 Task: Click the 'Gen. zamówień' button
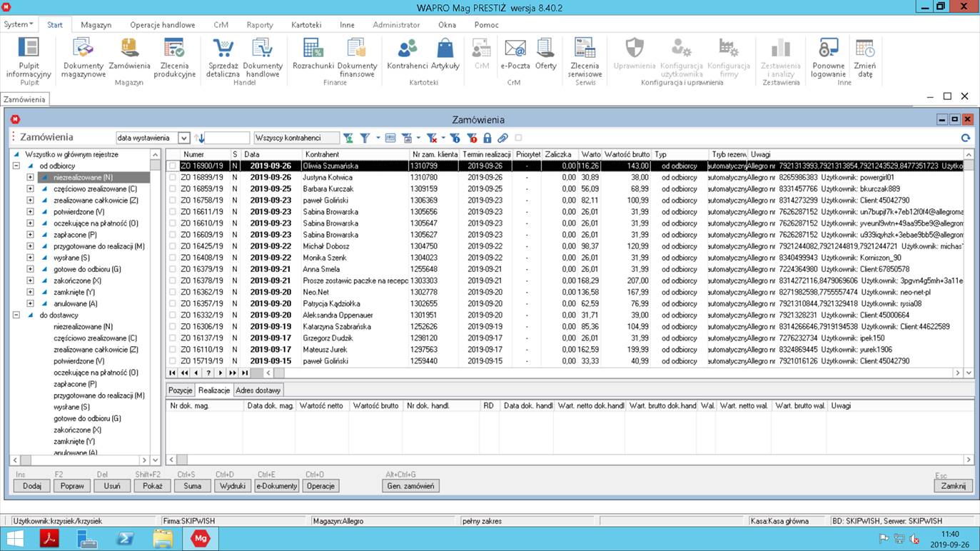tap(410, 486)
